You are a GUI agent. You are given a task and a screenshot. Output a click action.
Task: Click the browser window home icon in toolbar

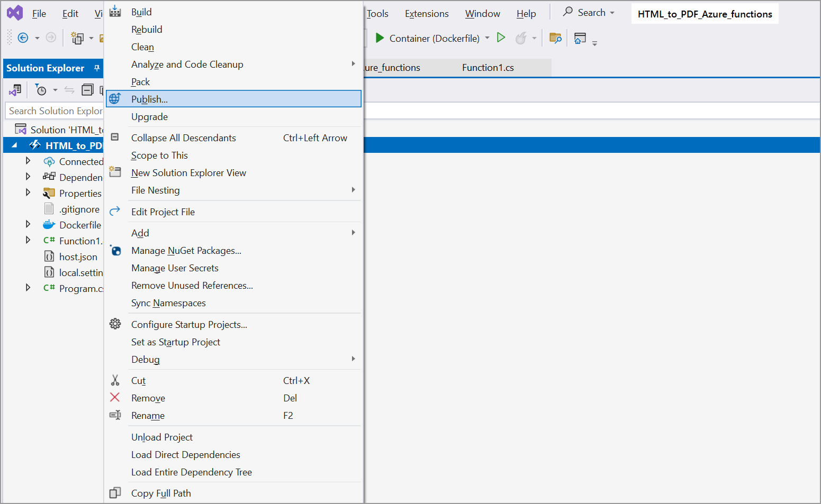580,38
